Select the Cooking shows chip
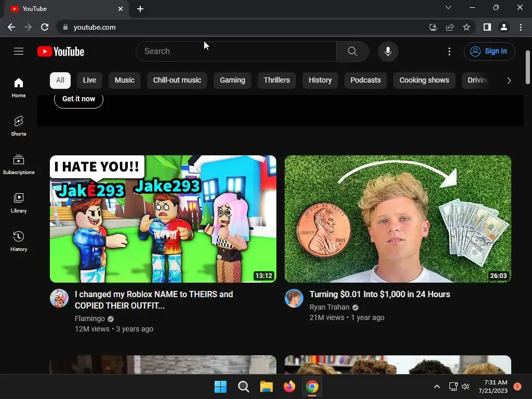Image resolution: width=532 pixels, height=399 pixels. coord(424,81)
